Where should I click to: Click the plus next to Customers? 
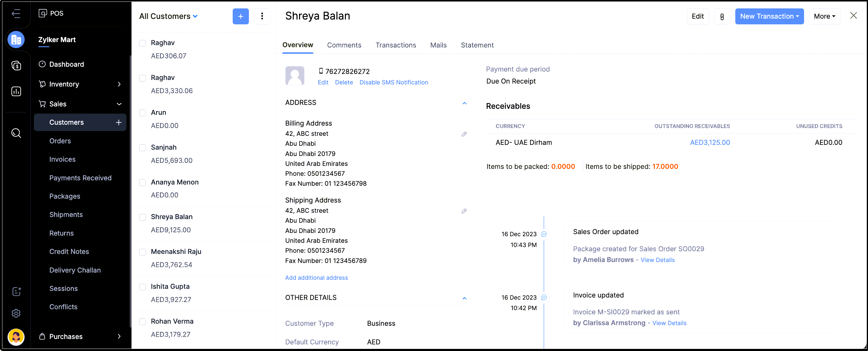click(119, 122)
